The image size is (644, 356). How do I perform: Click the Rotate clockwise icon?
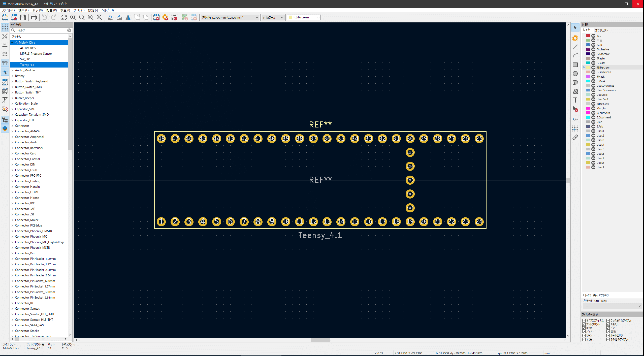119,17
